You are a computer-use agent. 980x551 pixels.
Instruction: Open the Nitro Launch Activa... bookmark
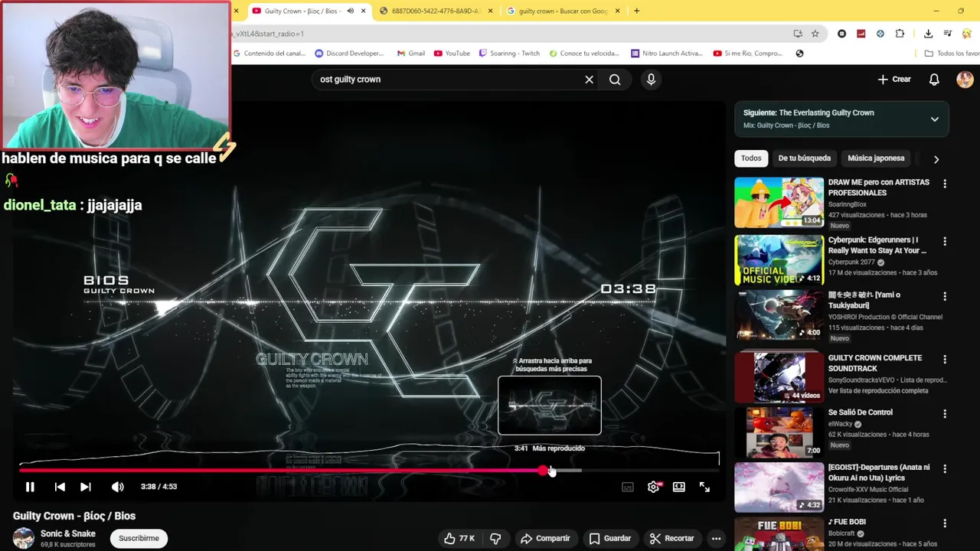tap(666, 54)
